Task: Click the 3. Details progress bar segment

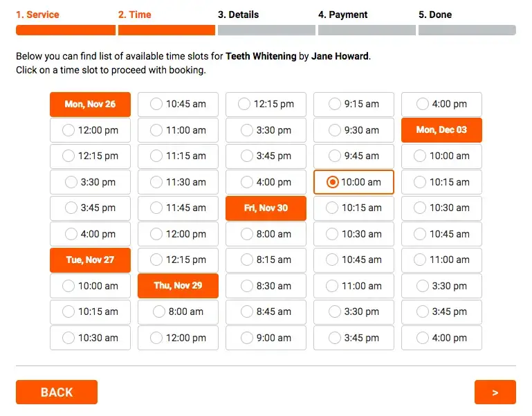Action: click(266, 30)
